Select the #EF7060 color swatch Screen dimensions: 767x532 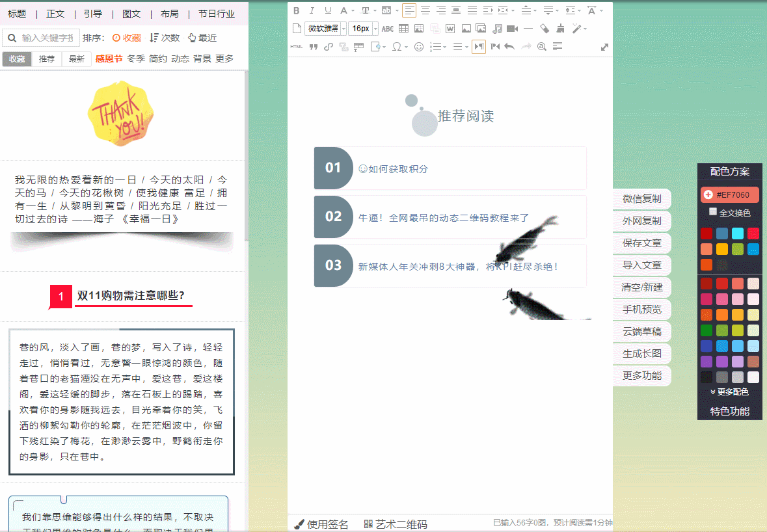731,194
